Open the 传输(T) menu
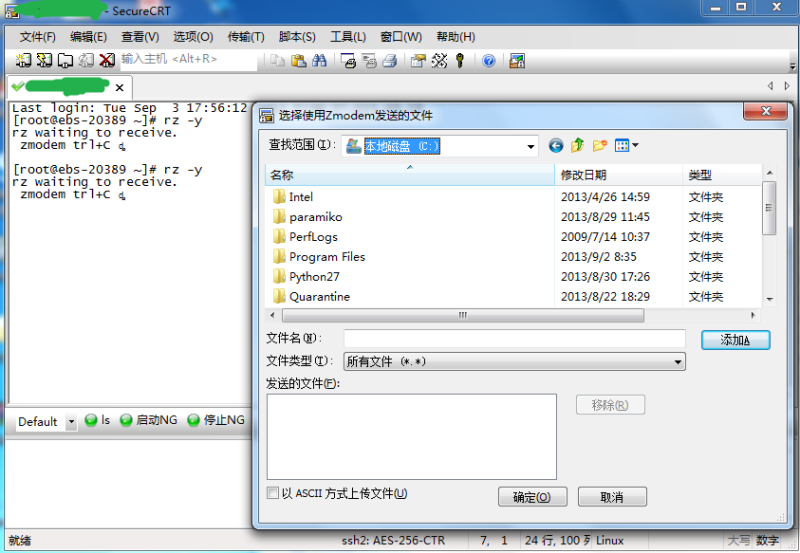This screenshot has width=800, height=553. [246, 37]
